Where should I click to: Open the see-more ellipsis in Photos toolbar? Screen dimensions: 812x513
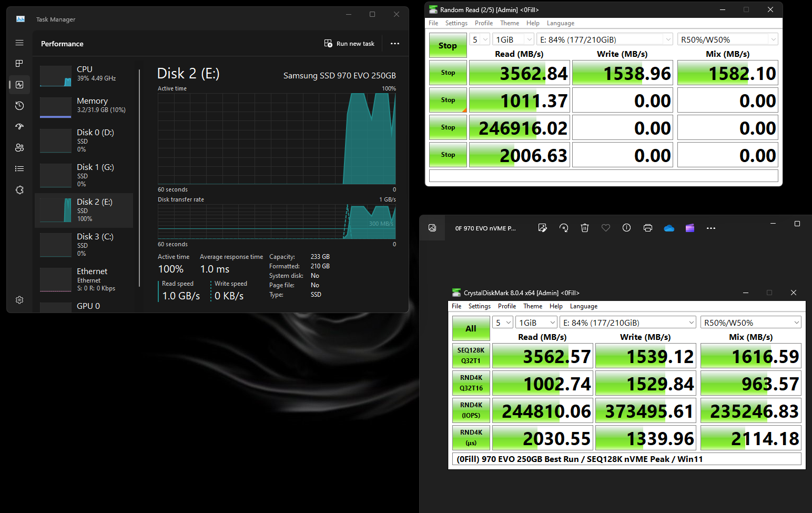[711, 228]
